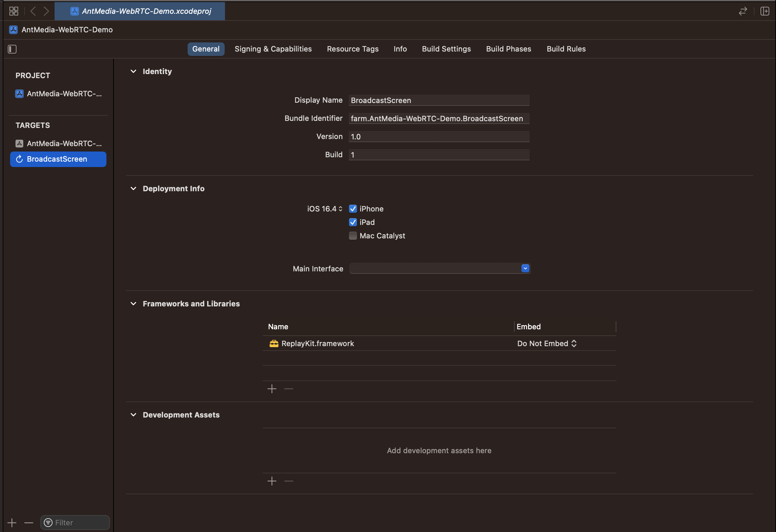Open the Build Phases tab

point(509,49)
